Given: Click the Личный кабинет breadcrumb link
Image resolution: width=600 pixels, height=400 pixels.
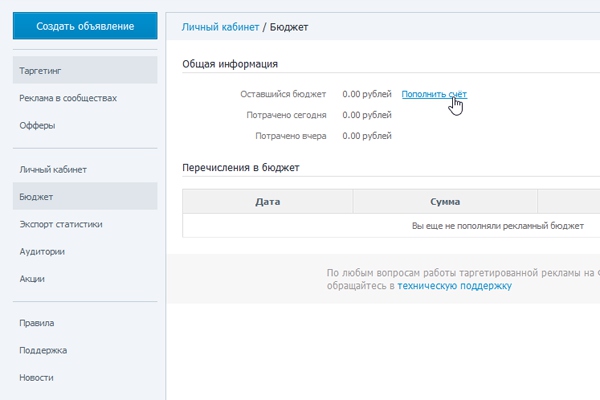Looking at the screenshot, I should click(221, 26).
